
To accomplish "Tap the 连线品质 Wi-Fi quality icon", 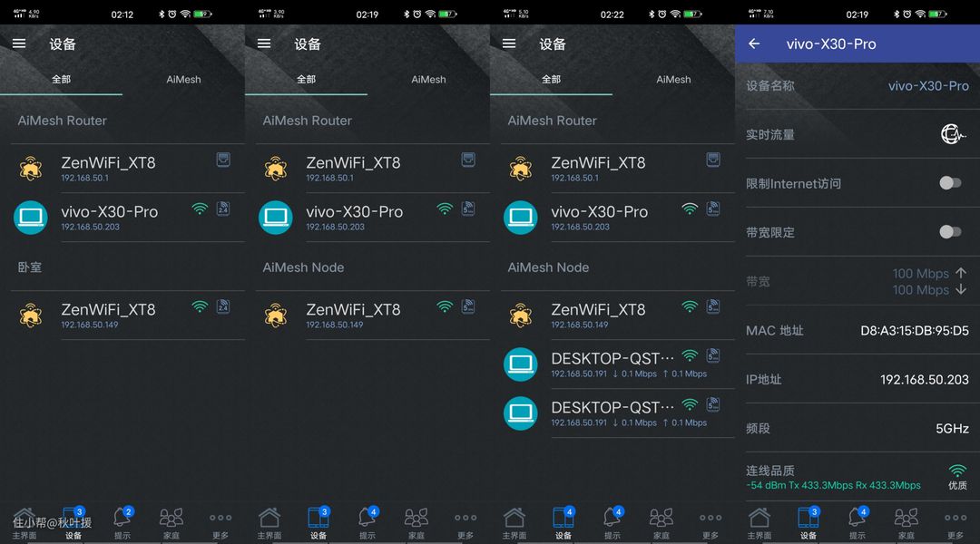I will click(x=956, y=471).
